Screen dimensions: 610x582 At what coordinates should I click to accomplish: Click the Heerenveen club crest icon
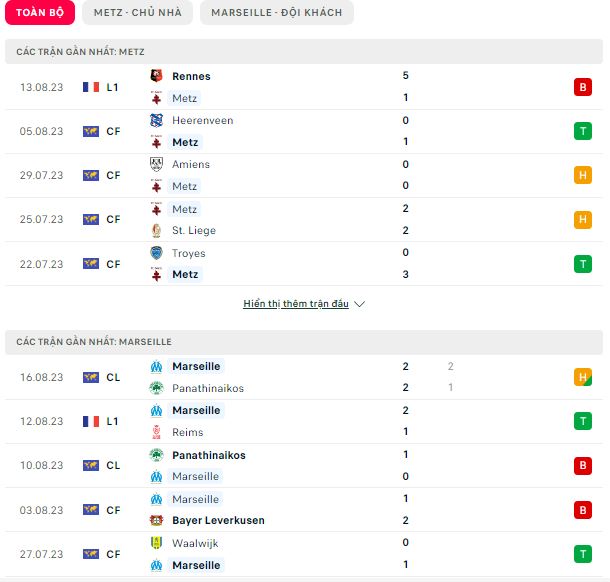pyautogui.click(x=156, y=120)
